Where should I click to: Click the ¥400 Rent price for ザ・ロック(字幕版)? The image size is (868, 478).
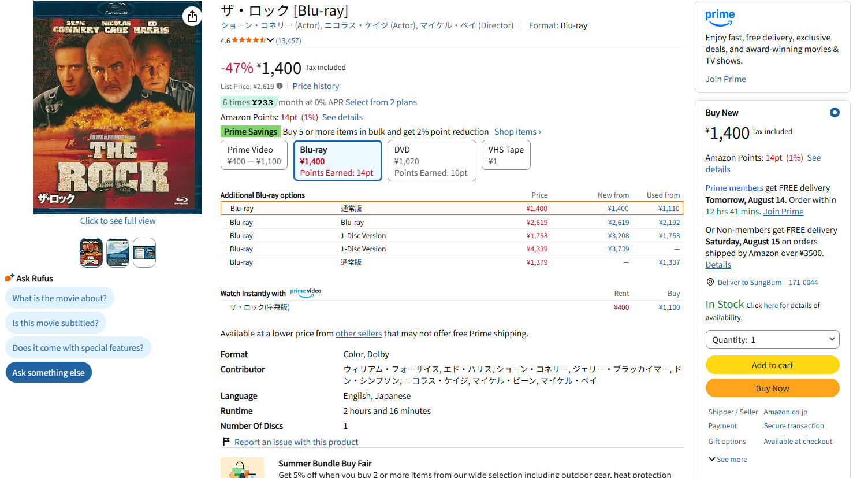tap(621, 307)
